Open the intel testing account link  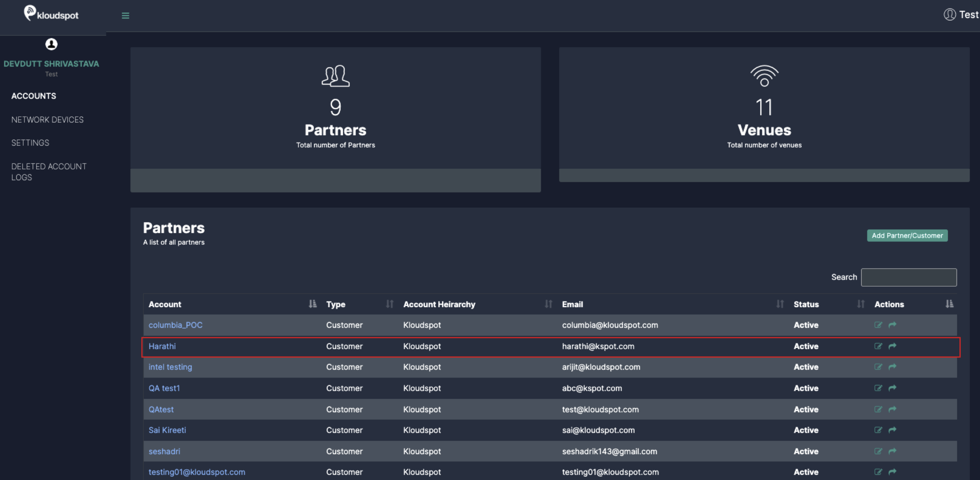[x=170, y=367]
